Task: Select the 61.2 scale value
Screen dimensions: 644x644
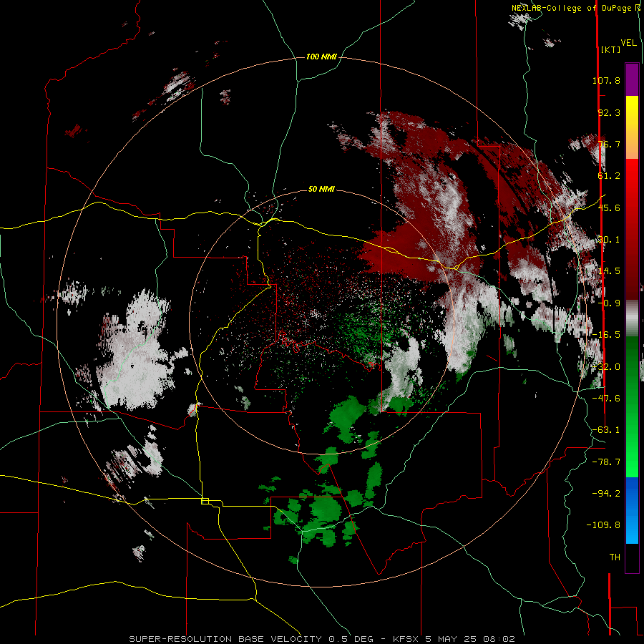Action: point(609,176)
